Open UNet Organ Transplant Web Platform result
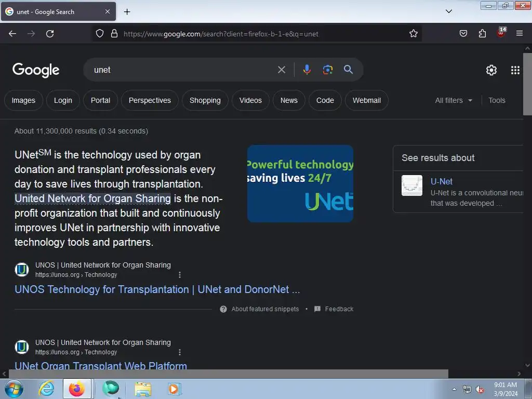The width and height of the screenshot is (532, 399). tap(101, 365)
